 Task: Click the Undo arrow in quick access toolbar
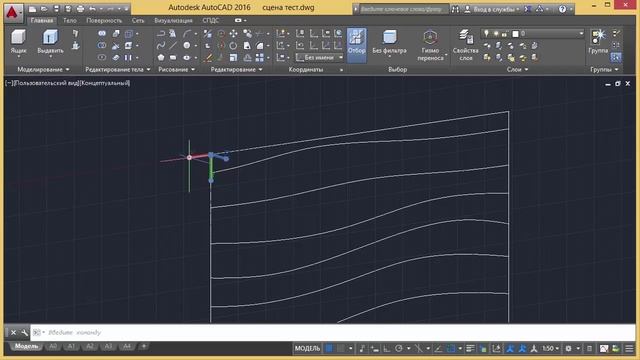click(x=92, y=9)
